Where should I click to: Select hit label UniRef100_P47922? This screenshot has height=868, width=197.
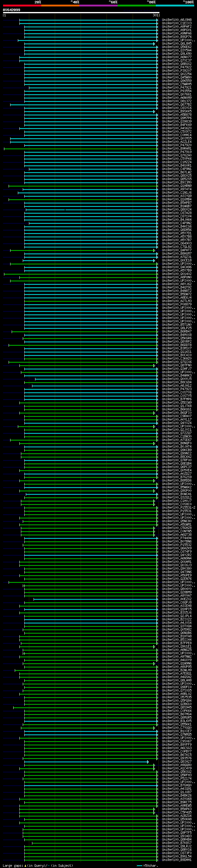177,67
